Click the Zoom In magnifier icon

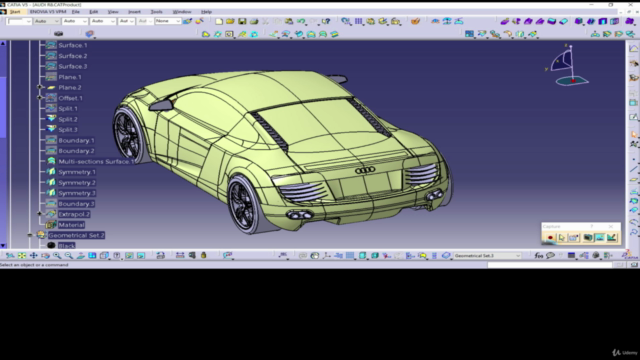(57, 256)
